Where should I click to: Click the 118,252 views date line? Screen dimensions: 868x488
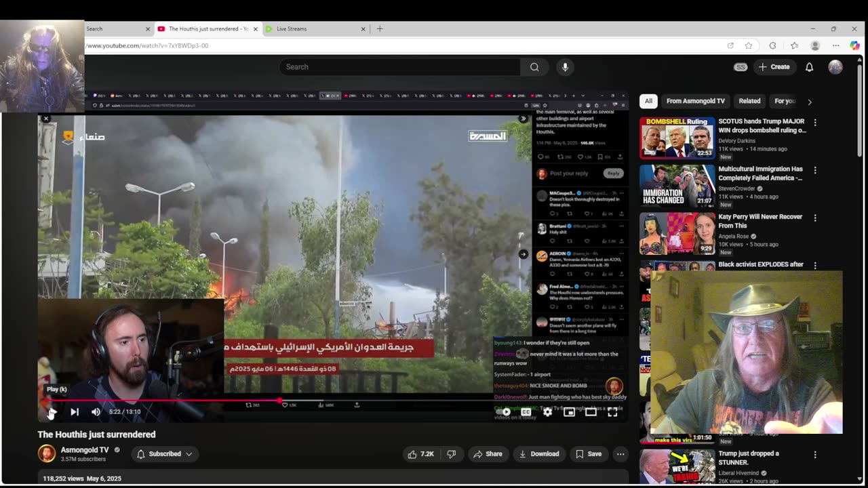point(82,479)
